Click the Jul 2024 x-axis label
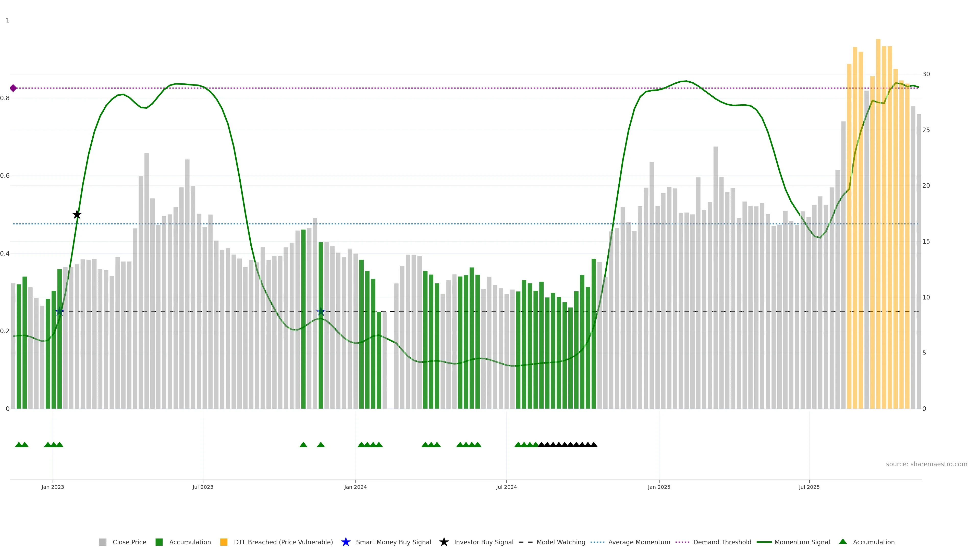 click(x=506, y=487)
